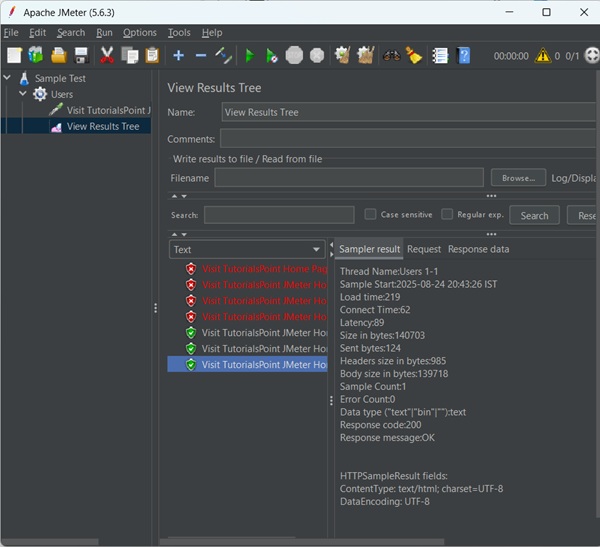
Task: Click the Filename input field
Action: (350, 178)
